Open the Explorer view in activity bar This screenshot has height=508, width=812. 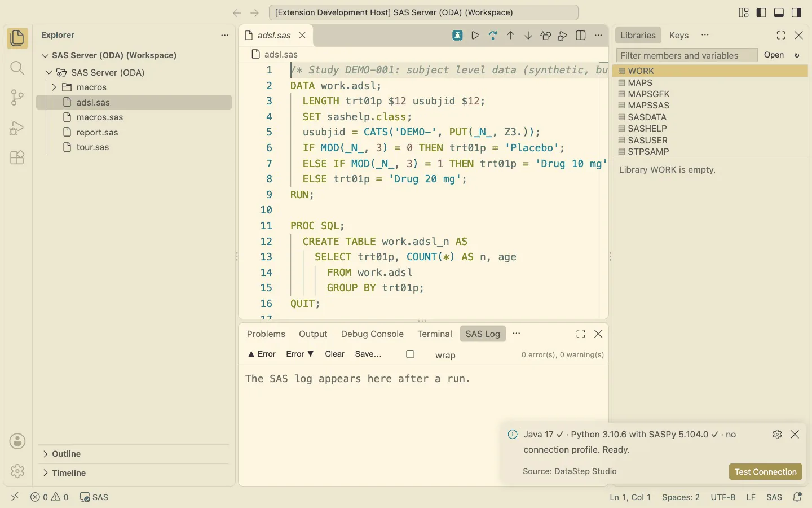17,38
